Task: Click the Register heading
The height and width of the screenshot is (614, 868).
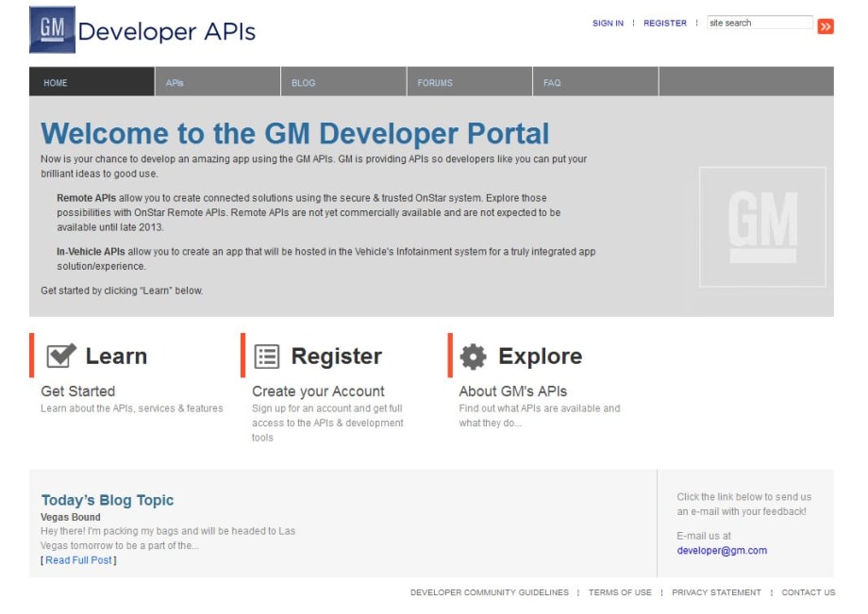Action: 337,357
